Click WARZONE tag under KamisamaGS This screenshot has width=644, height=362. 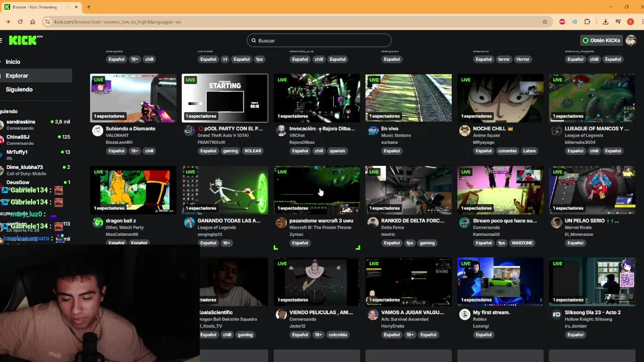coord(522,243)
